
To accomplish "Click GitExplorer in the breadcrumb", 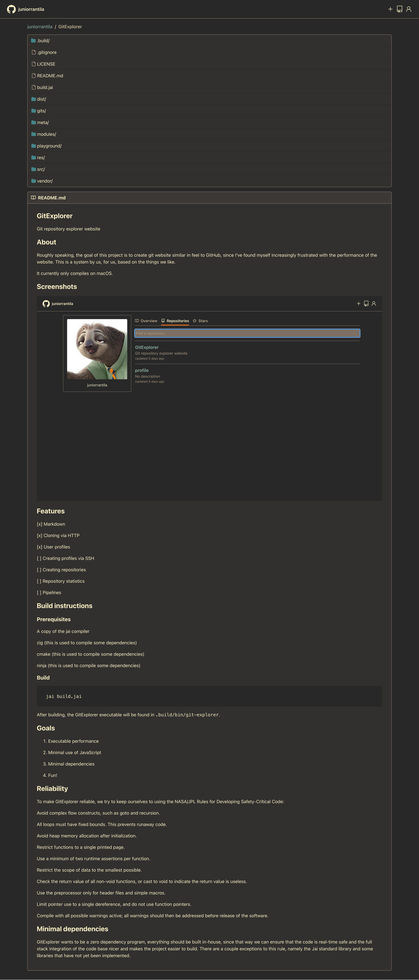I will 70,27.
